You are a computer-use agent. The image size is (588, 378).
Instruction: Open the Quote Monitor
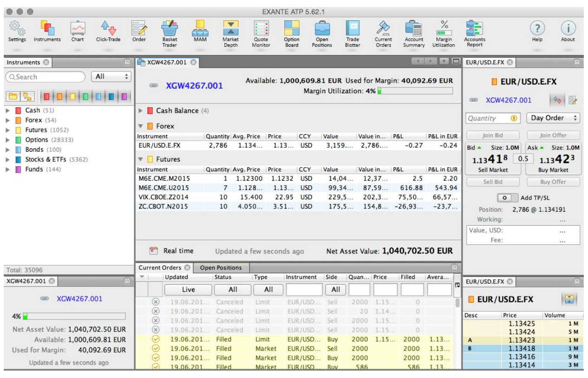tap(261, 34)
